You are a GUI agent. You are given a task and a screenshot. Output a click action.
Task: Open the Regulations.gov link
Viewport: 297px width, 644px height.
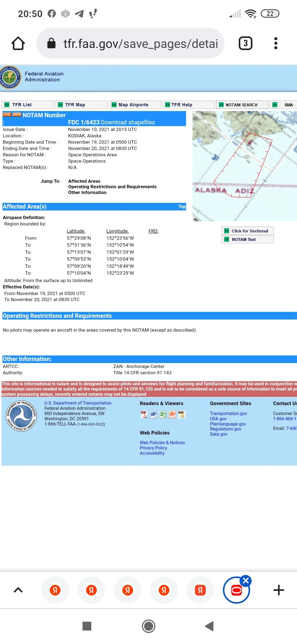tap(226, 429)
